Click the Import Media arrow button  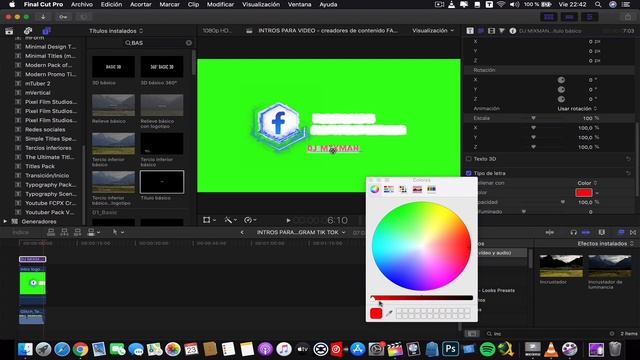pyautogui.click(x=43, y=17)
